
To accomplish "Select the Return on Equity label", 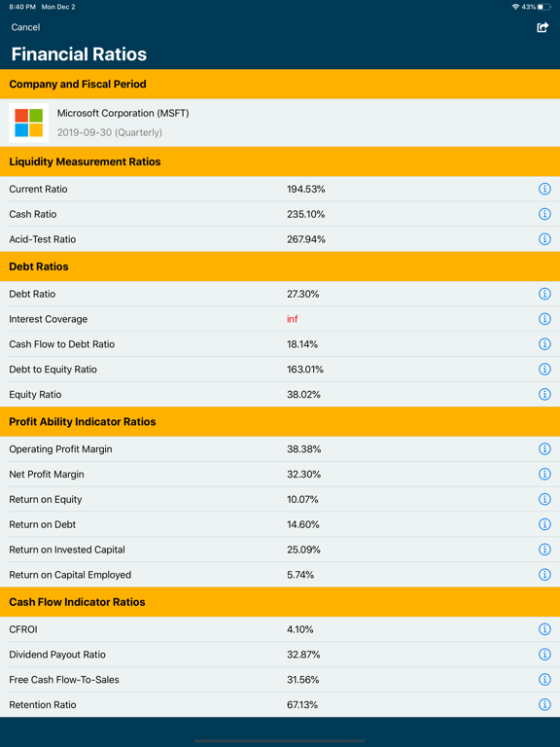I will click(x=46, y=499).
